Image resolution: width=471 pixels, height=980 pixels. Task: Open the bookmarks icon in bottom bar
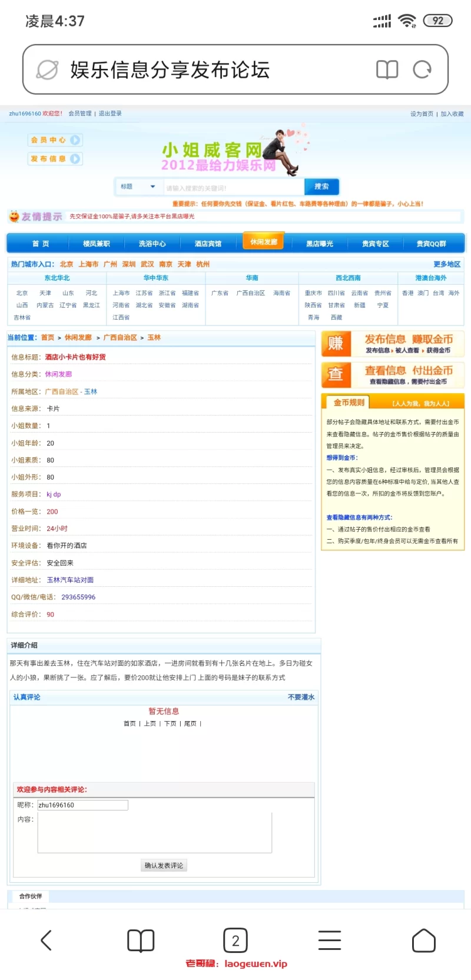pos(141,940)
